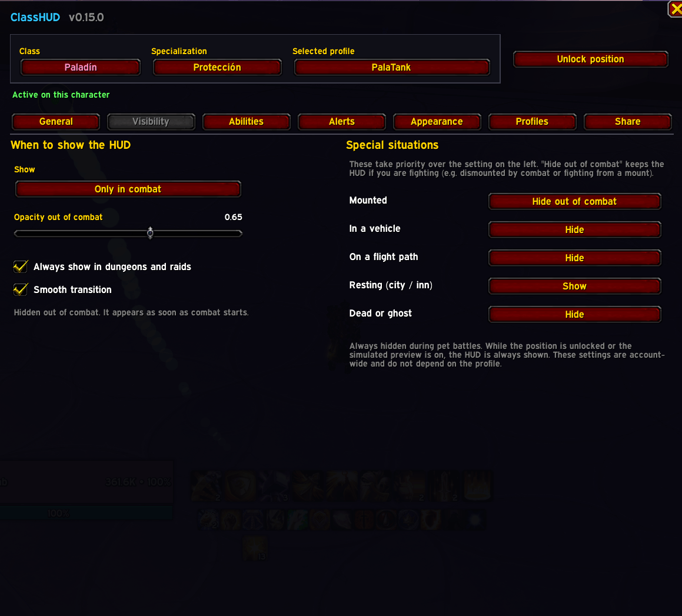
Task: Click the Active on this character status text
Action: [61, 95]
